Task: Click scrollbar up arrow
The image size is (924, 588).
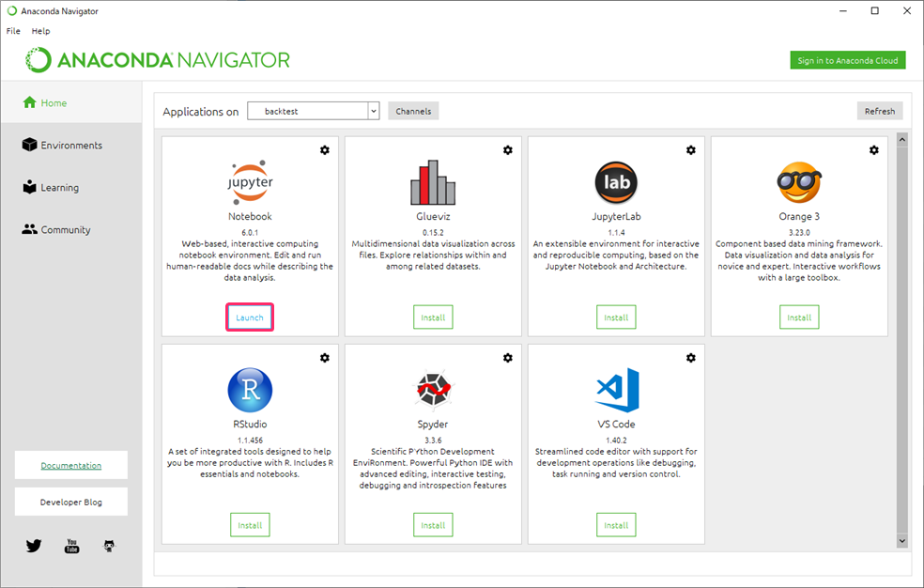Action: pos(902,140)
